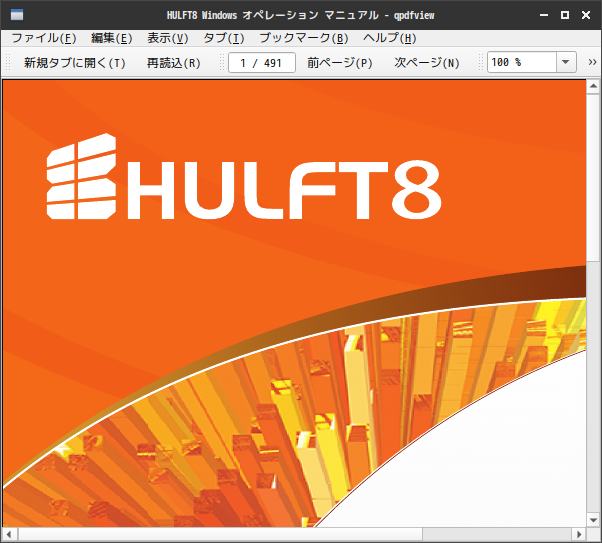
Task: Maximize the qpdfview window
Action: [x=565, y=15]
